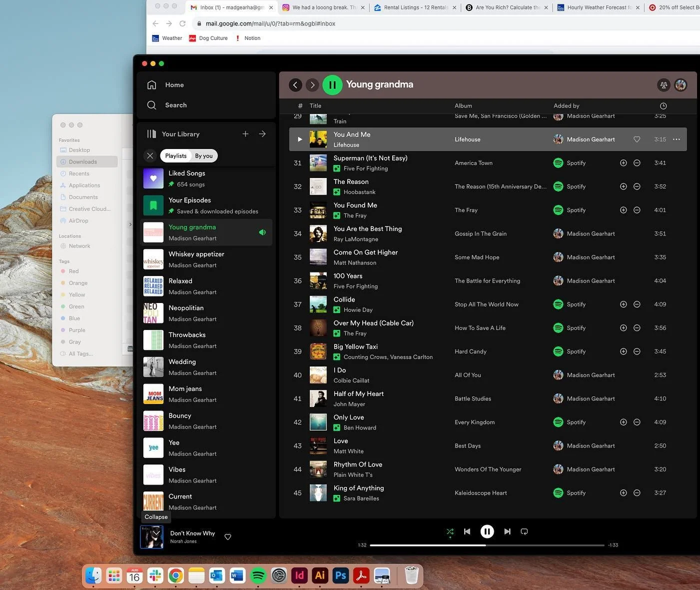Sort by the duration clock icon
700x590 pixels.
tap(664, 106)
